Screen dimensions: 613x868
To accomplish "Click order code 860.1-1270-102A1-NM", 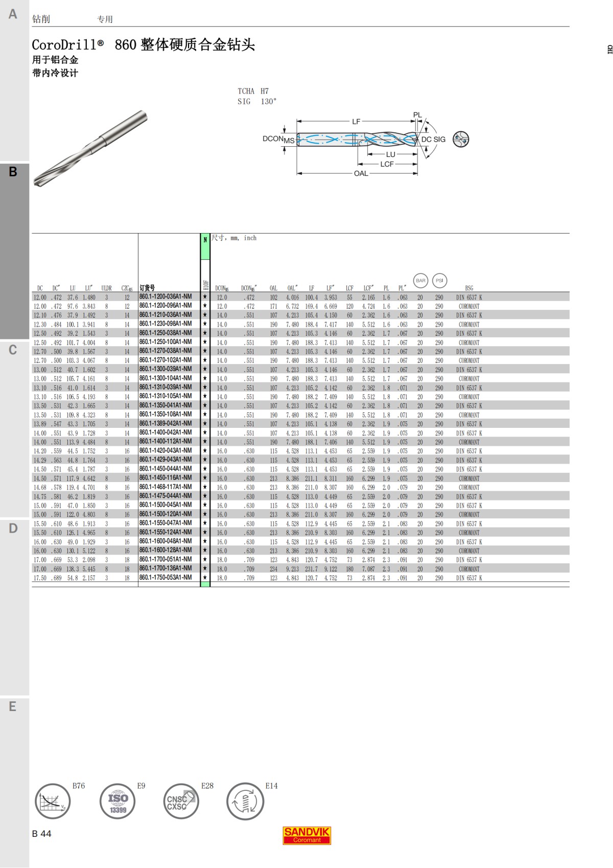I will pyautogui.click(x=166, y=360).
